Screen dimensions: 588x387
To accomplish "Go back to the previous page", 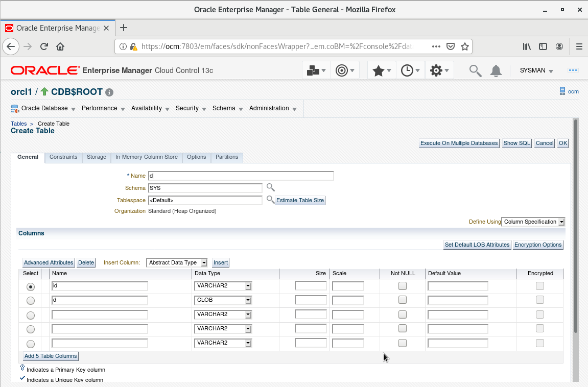I will 11,46.
